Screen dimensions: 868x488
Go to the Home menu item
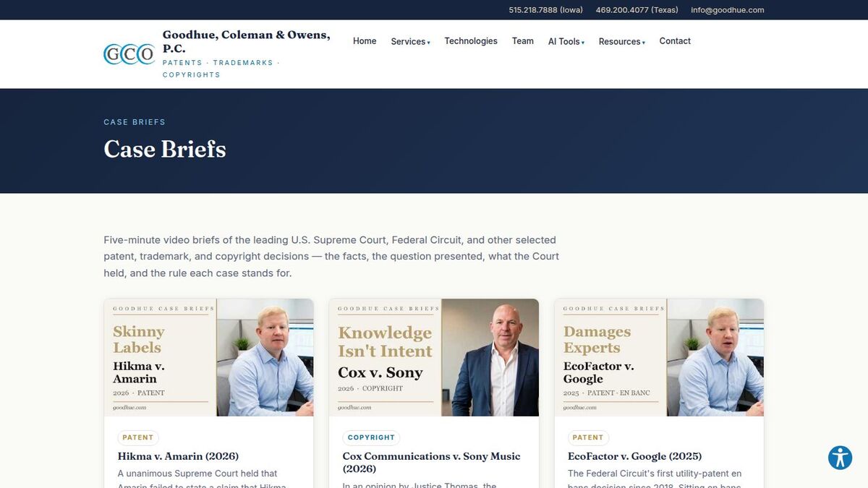coord(365,41)
